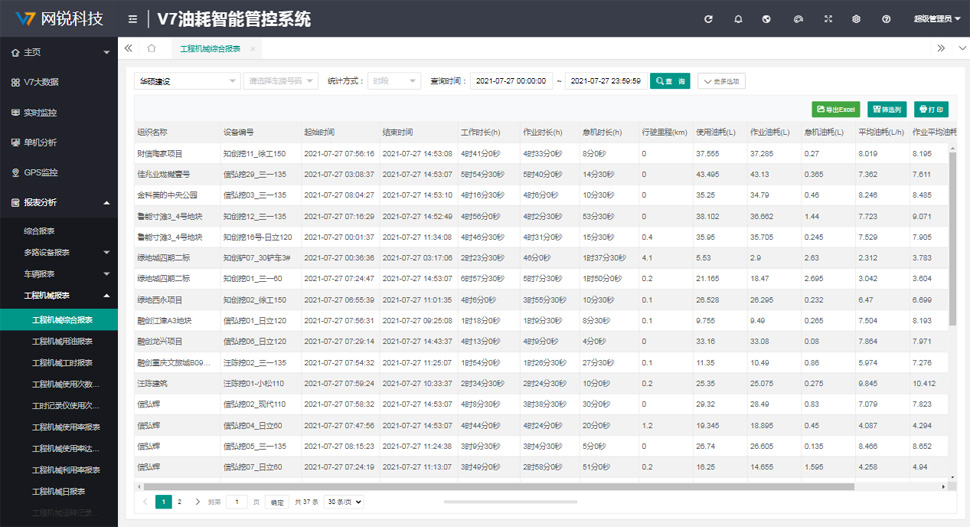Click the 打印 print button
Screen dimensions: 970x527
(x=931, y=109)
